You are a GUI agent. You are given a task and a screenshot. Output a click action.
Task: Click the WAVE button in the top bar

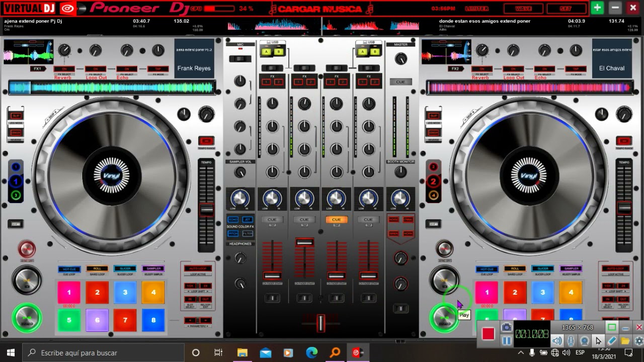pyautogui.click(x=523, y=9)
